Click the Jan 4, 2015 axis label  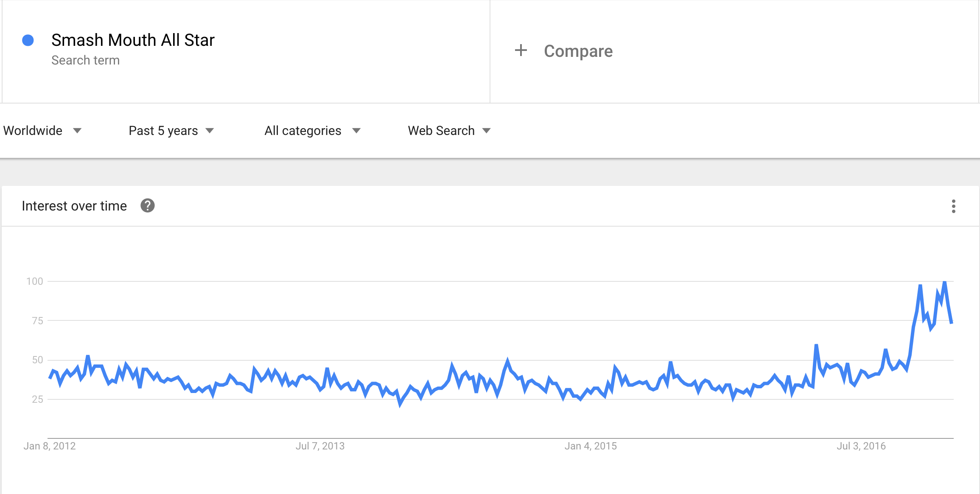[591, 446]
